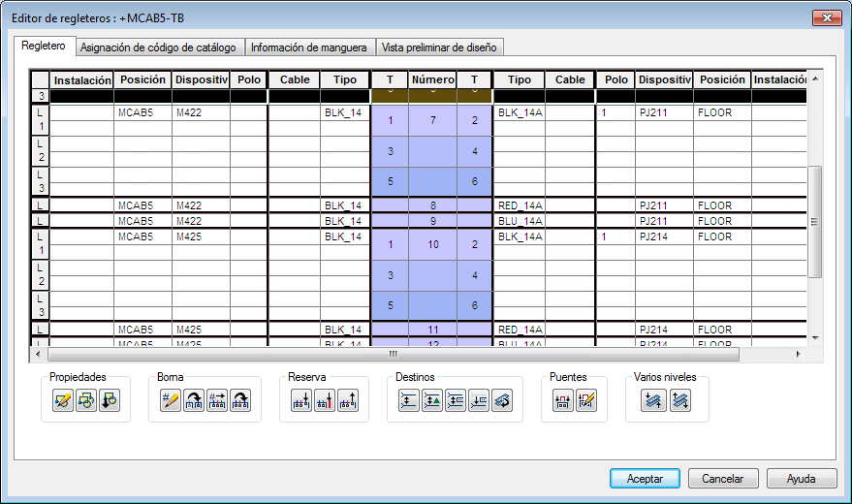Click the switch sides icon in Destinos
The height and width of the screenshot is (504, 852).
pos(502,401)
